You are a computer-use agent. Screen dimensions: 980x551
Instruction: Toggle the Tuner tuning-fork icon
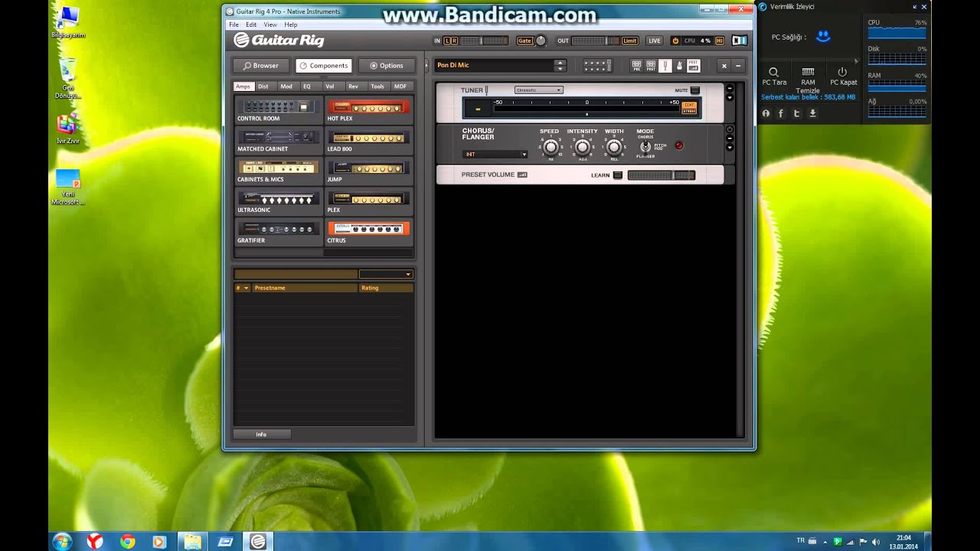pyautogui.click(x=665, y=66)
